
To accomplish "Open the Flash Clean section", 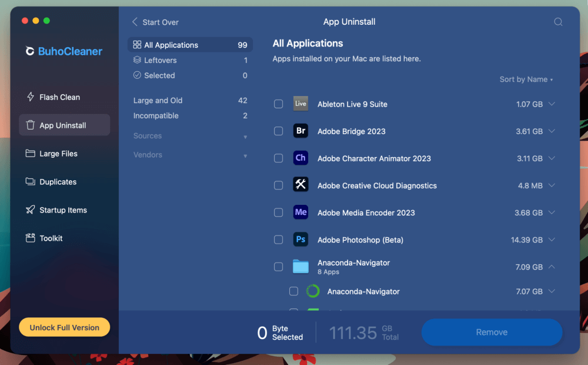I will coord(65,97).
